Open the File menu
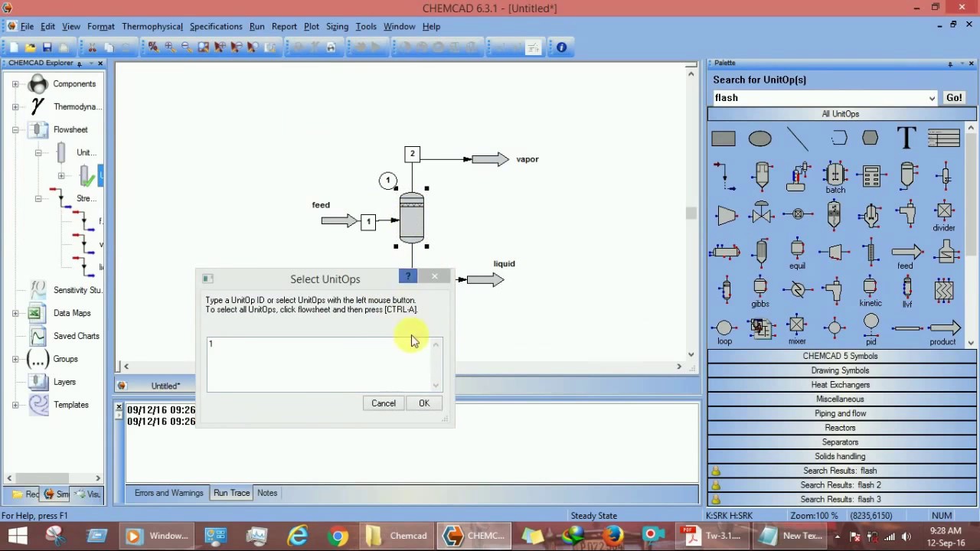Image resolution: width=980 pixels, height=551 pixels. [27, 26]
